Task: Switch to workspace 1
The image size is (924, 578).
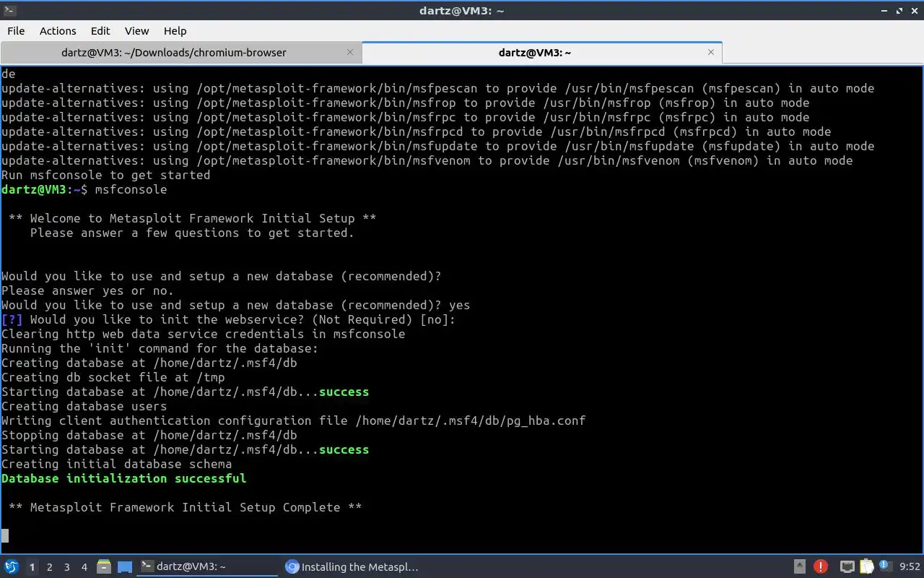Action: pyautogui.click(x=32, y=567)
